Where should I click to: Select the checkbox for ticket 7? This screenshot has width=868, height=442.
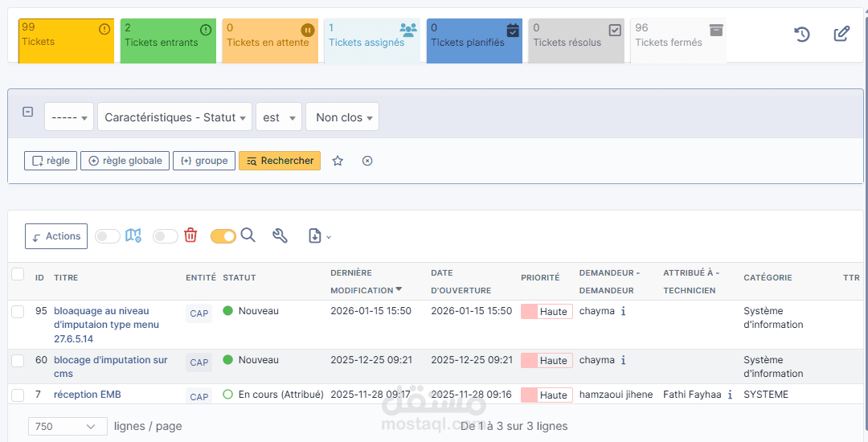[18, 395]
